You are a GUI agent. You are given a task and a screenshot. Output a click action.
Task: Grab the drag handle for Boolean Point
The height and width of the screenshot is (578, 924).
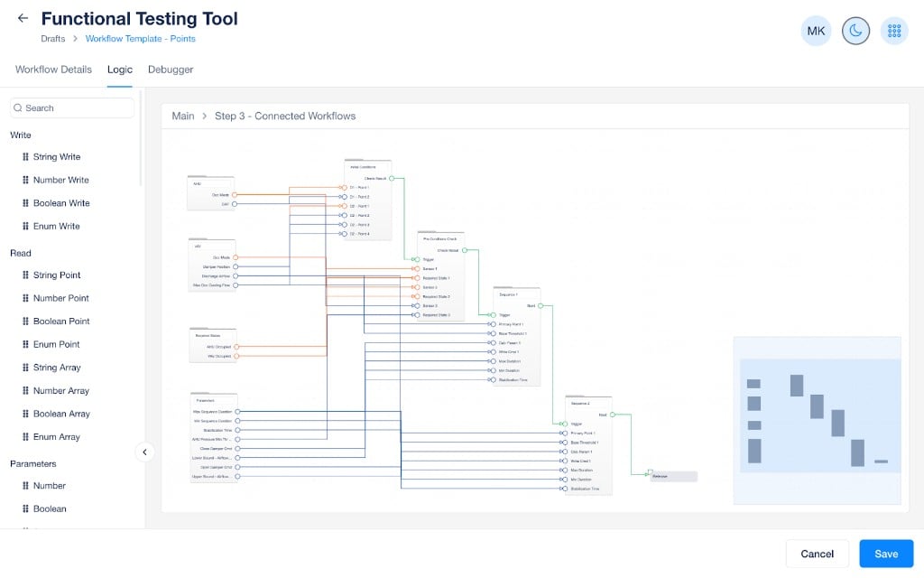(x=25, y=321)
